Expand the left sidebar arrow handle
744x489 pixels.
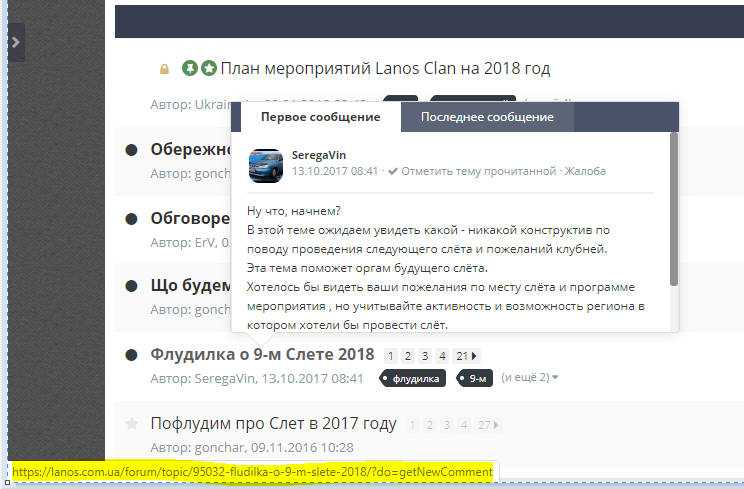pyautogui.click(x=15, y=43)
